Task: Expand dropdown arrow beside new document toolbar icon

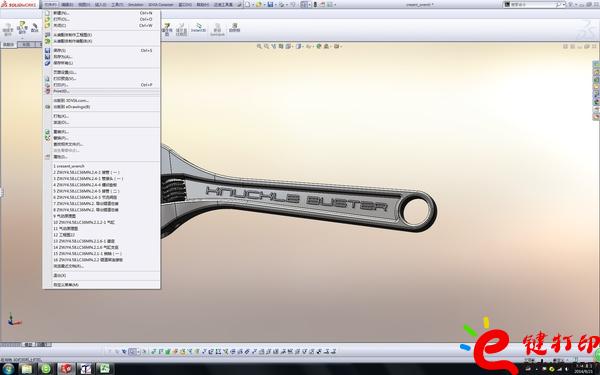Action: 253,5
